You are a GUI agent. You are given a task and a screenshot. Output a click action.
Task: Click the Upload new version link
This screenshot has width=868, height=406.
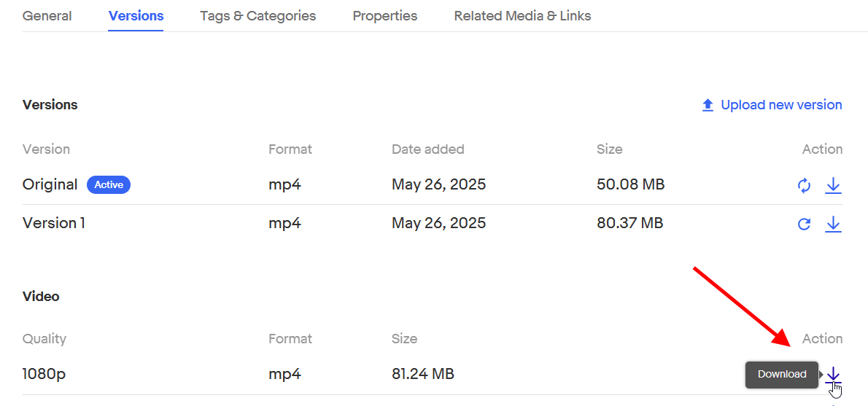[781, 105]
